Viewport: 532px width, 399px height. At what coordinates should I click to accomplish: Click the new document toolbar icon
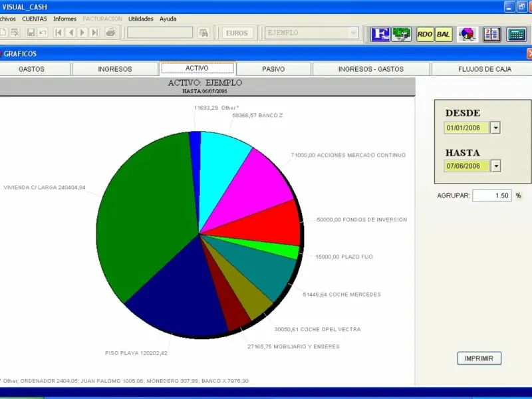point(3,33)
